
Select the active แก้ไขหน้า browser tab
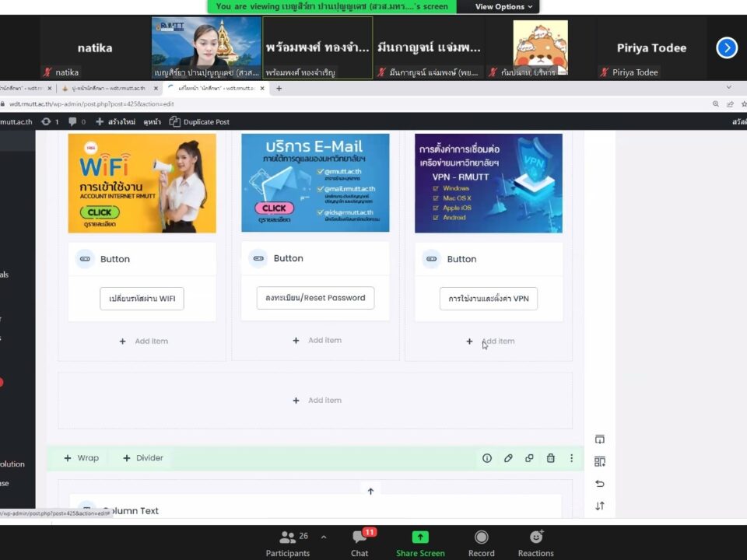(x=216, y=88)
